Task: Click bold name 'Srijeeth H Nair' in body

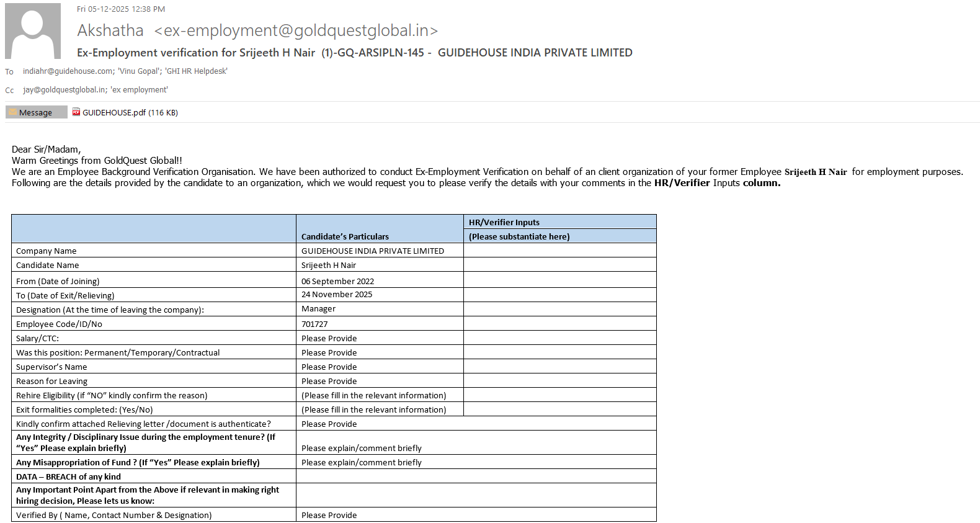Action: coord(816,172)
